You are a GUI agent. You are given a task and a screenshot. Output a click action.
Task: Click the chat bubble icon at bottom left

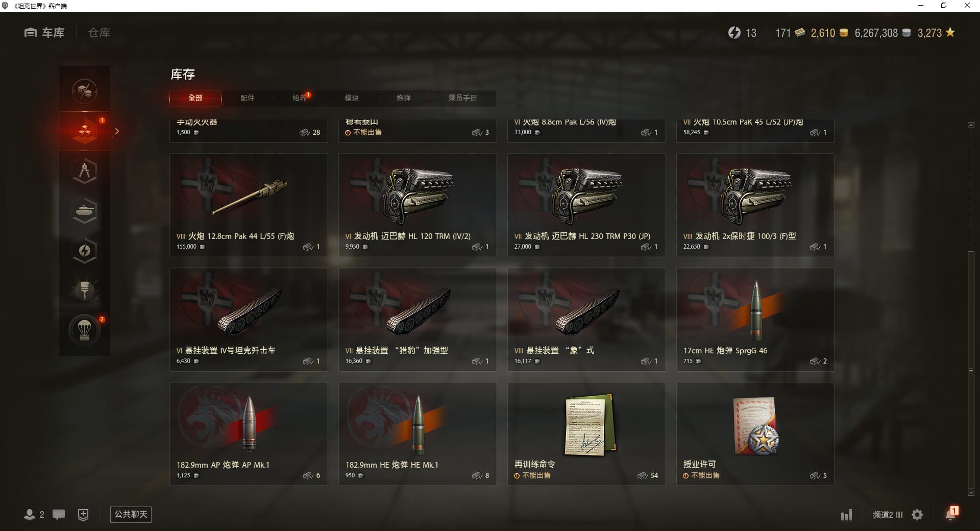(x=59, y=515)
